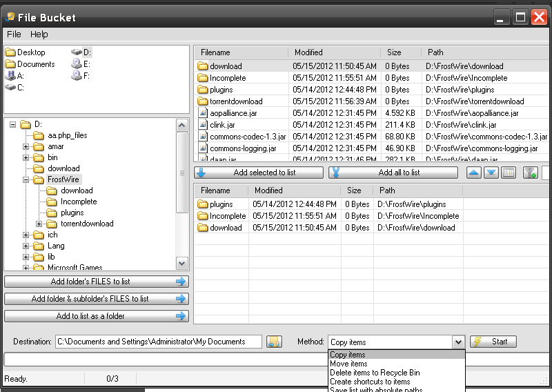Select the A: floppy drive icon
552x392 pixels.
(10, 76)
